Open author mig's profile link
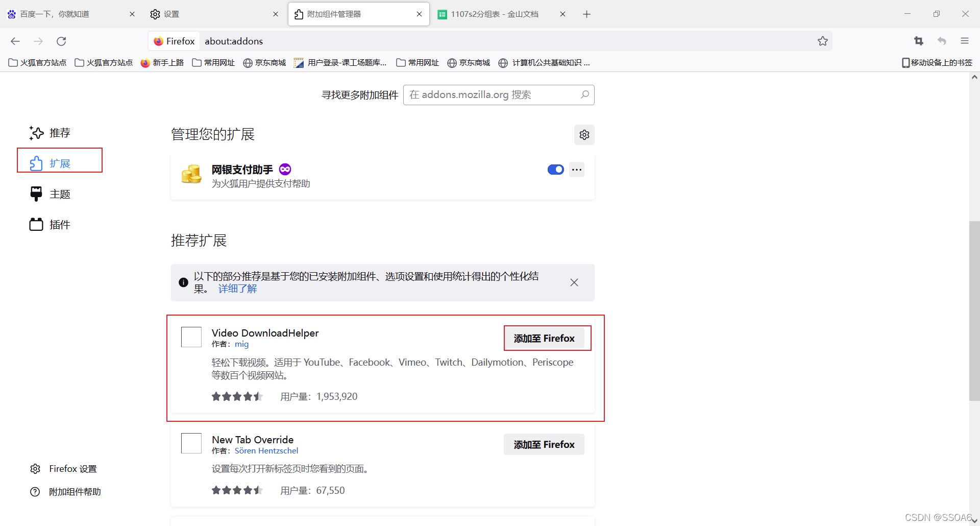Screen dimensions: 980x526 click(x=241, y=344)
